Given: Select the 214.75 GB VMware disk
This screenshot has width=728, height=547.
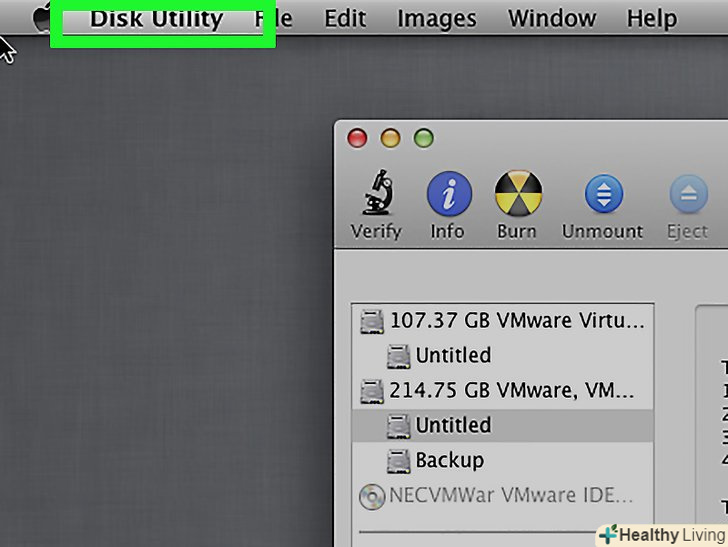Looking at the screenshot, I should click(503, 391).
